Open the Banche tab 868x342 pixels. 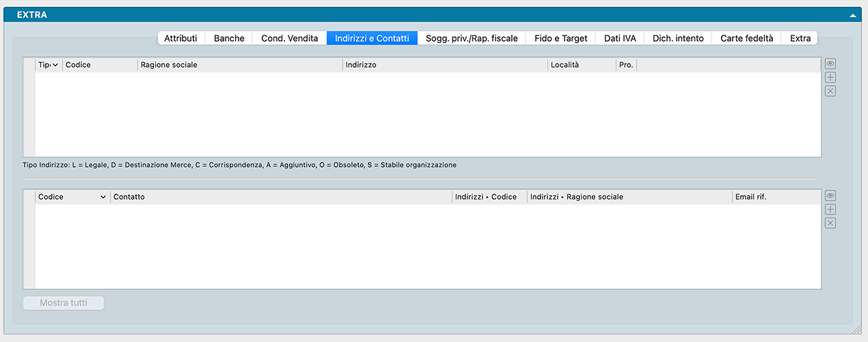tap(229, 38)
